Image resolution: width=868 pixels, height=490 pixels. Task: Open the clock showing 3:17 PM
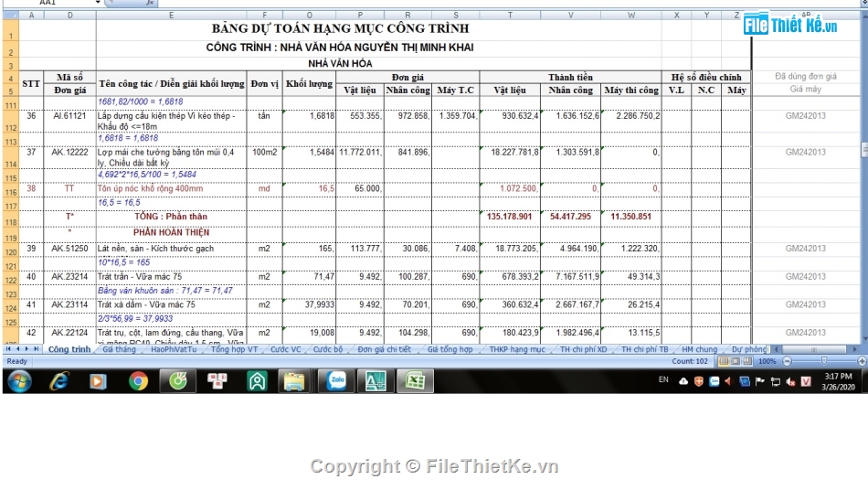(838, 381)
